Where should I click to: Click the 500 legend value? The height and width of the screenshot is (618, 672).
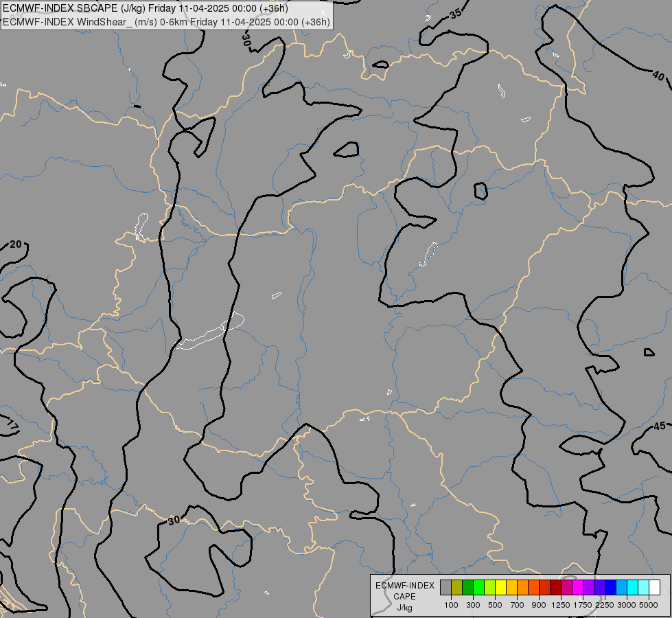point(495,605)
